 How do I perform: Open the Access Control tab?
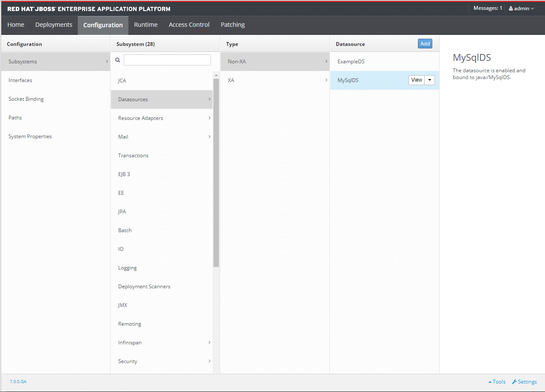(189, 25)
